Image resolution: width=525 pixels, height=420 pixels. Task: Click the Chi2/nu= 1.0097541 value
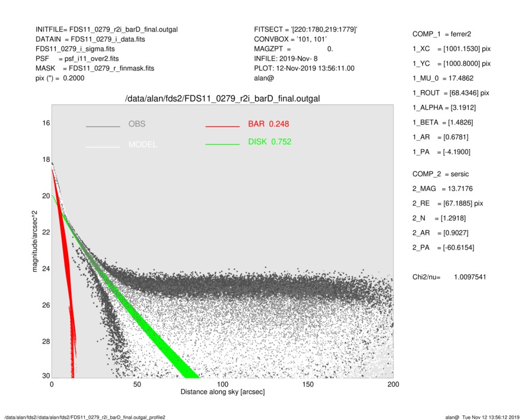449,277
